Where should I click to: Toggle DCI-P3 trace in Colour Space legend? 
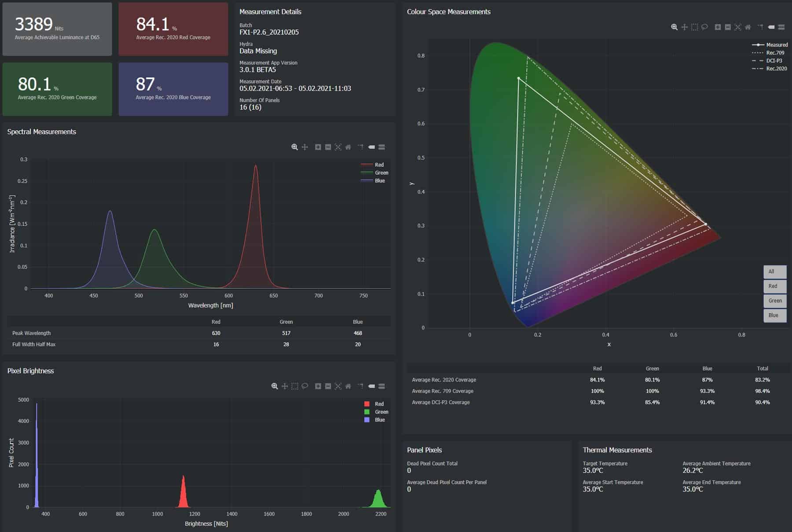767,60
